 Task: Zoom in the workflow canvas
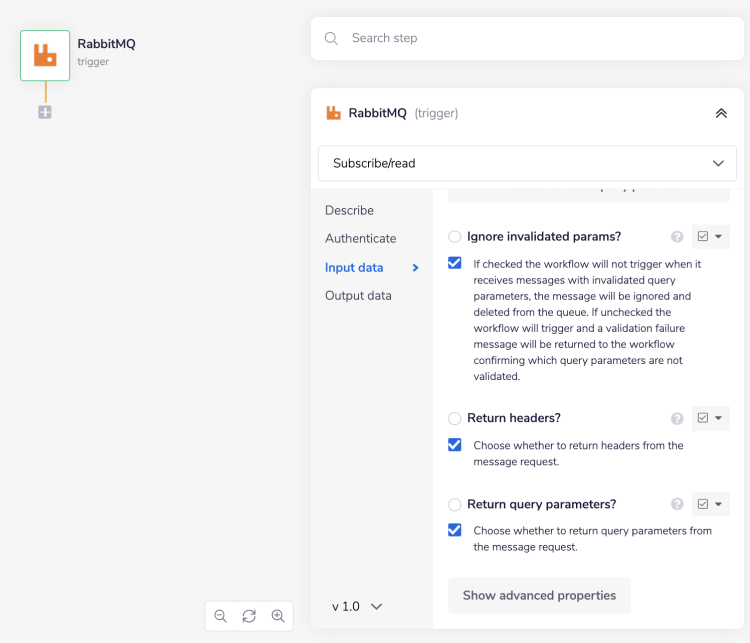click(278, 616)
